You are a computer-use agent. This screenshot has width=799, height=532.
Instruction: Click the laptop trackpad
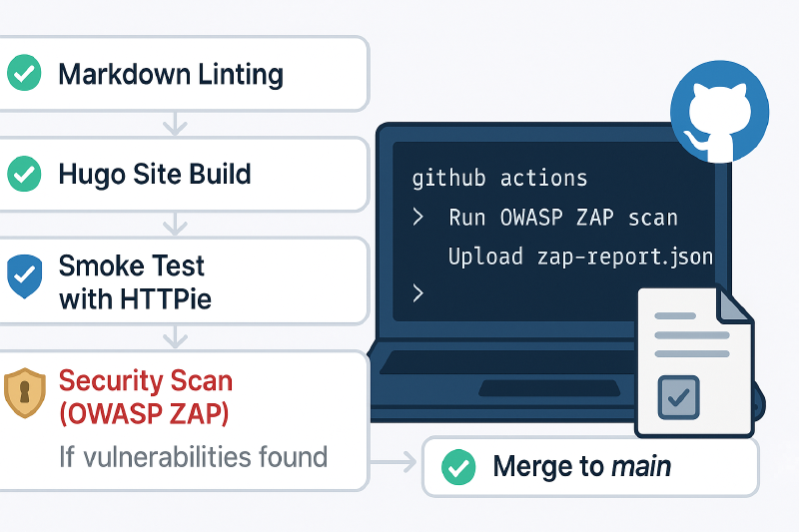549,388
